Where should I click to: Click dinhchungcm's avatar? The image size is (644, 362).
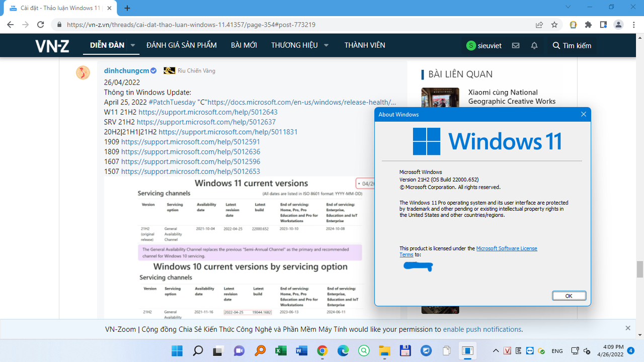[83, 72]
